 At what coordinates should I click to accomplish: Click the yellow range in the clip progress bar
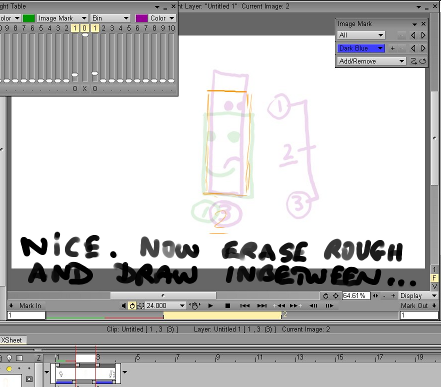222,315
